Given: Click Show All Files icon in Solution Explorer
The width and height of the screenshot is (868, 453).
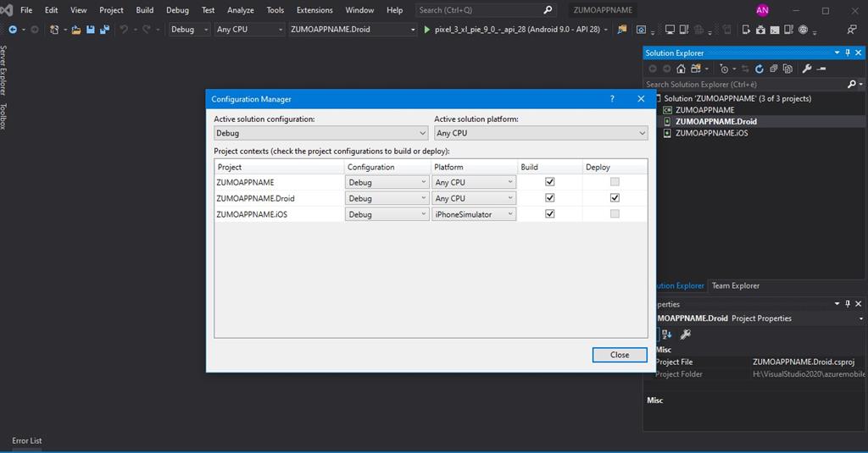Looking at the screenshot, I should [787, 69].
